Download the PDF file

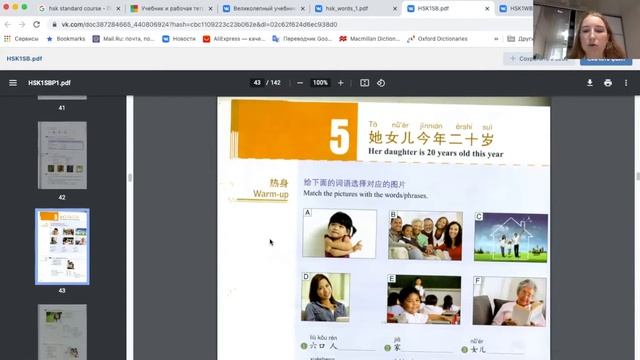pos(590,83)
